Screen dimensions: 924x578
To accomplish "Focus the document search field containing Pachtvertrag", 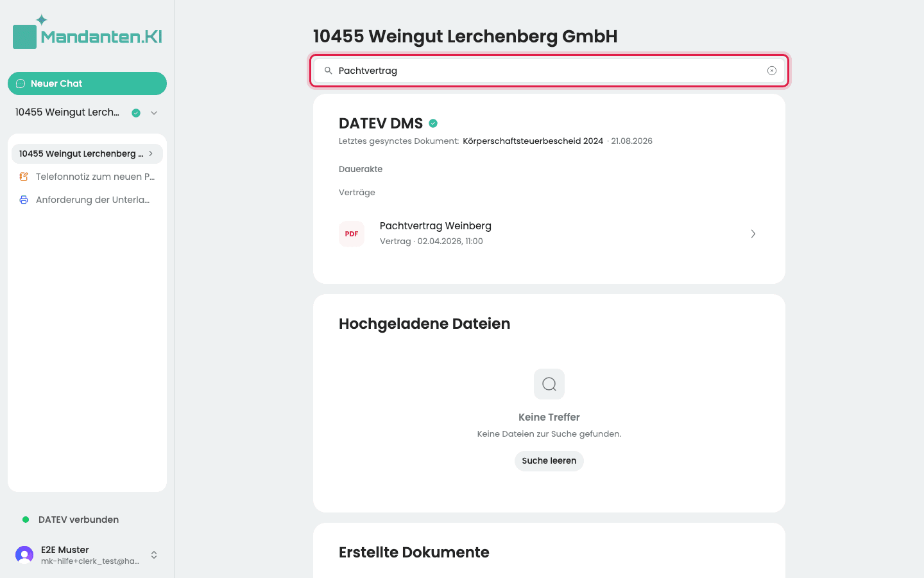I will (549, 71).
